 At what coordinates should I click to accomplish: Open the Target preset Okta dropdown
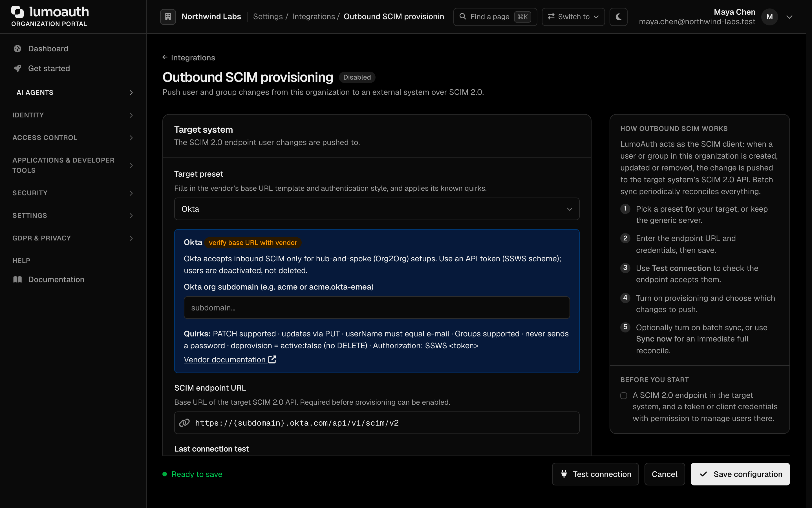coord(376,209)
